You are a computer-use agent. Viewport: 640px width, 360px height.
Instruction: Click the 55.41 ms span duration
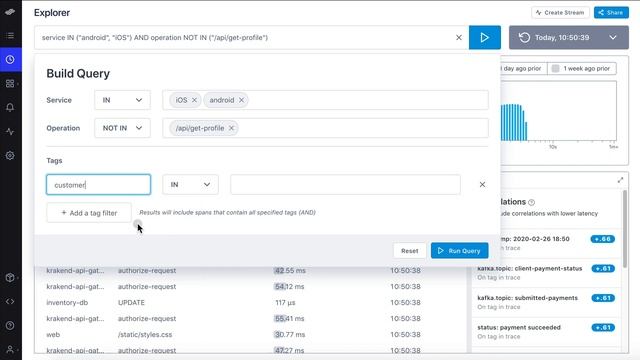(x=289, y=318)
